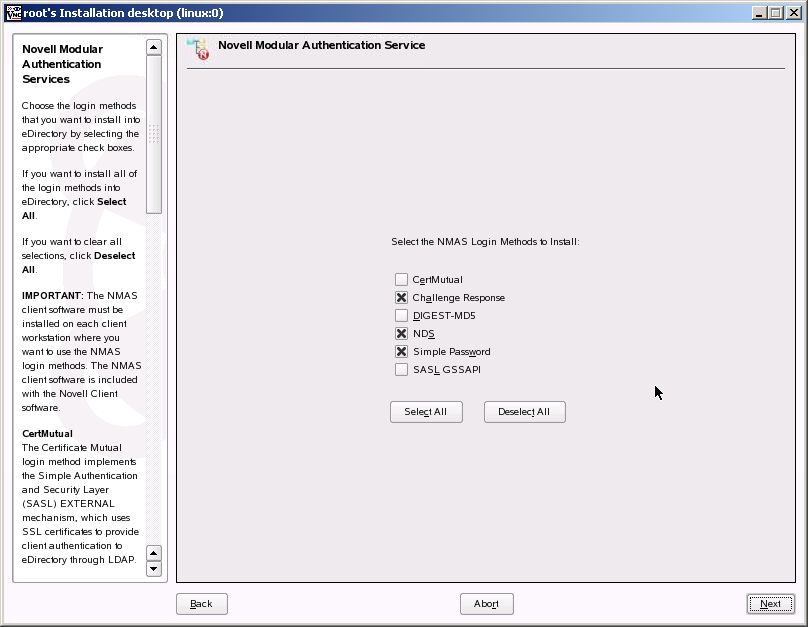808x627 pixels.
Task: Minimize the Installation desktop window
Action: [x=758, y=13]
